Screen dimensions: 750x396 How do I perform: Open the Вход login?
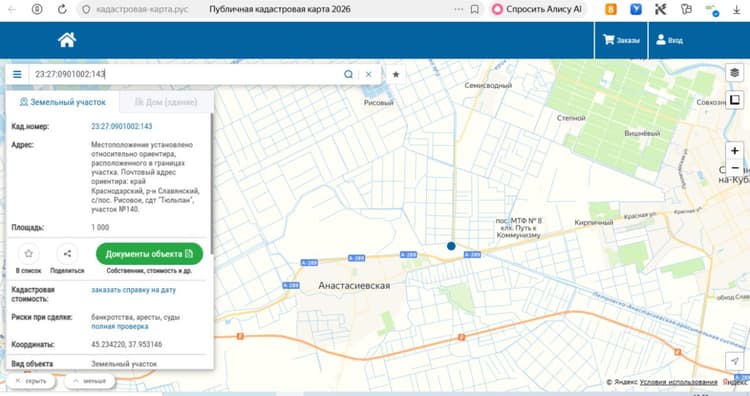[x=669, y=40]
